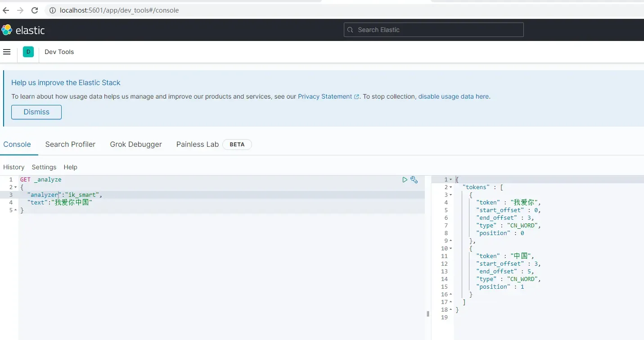
Task: Dismiss the usage data banner
Action: [x=36, y=112]
